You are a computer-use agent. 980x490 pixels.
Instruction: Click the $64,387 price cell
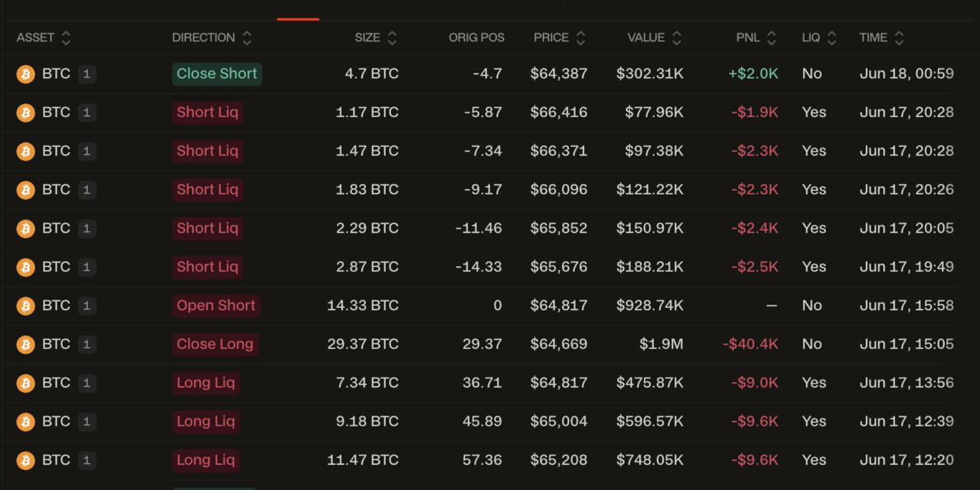[x=559, y=74]
